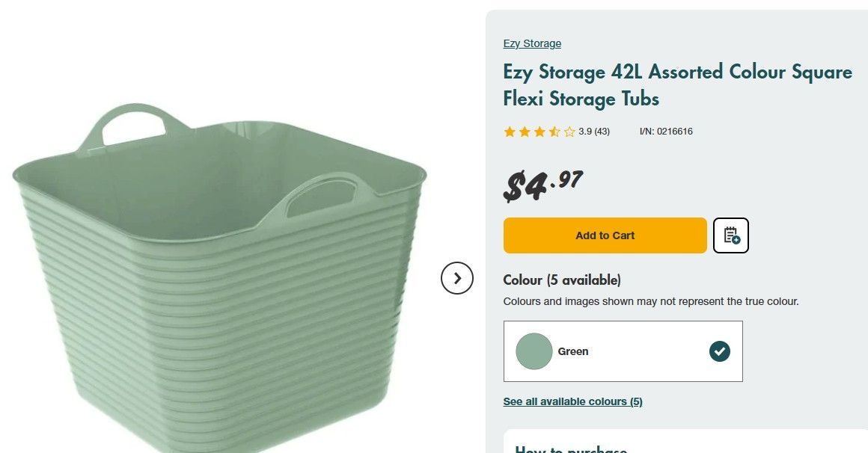
Task: Click the item number 0216616
Action: [x=666, y=132]
